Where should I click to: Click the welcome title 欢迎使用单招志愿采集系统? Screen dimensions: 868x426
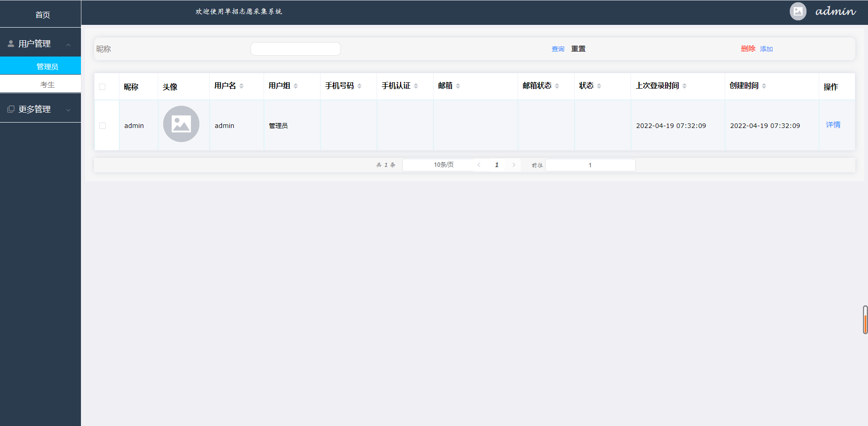tap(239, 11)
